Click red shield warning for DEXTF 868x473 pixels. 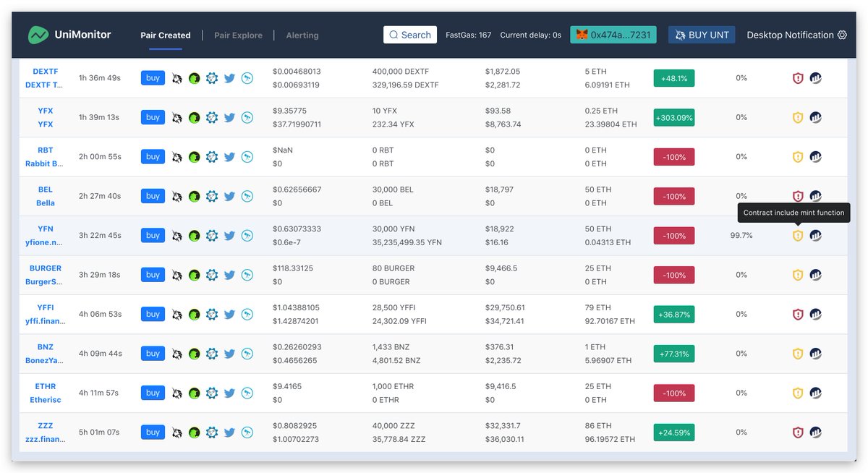tap(798, 78)
